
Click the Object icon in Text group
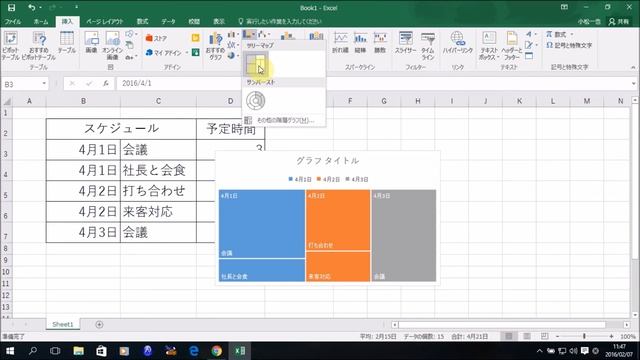[529, 56]
